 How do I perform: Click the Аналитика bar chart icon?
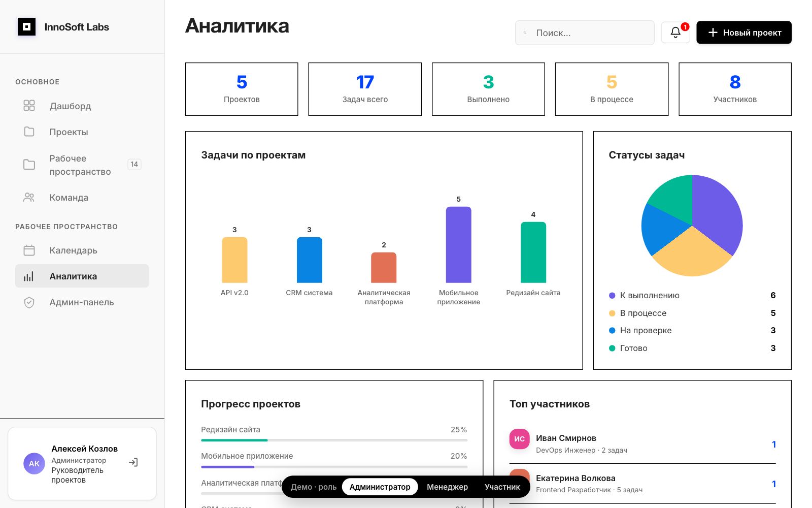point(29,276)
